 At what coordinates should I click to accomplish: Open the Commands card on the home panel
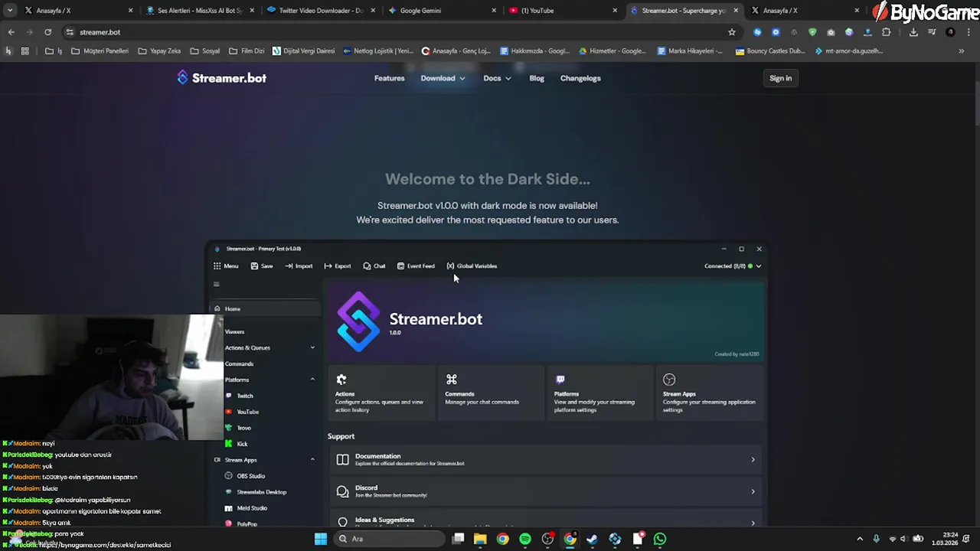click(492, 393)
